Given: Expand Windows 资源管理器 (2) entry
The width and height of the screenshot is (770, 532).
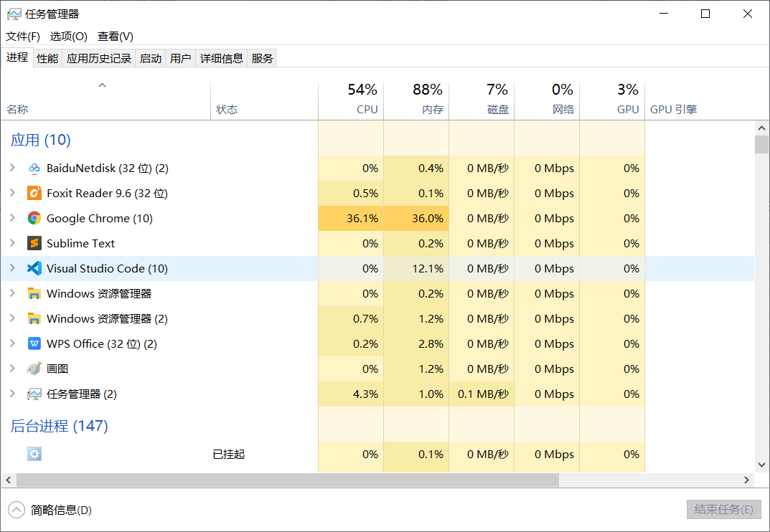Looking at the screenshot, I should 12,318.
